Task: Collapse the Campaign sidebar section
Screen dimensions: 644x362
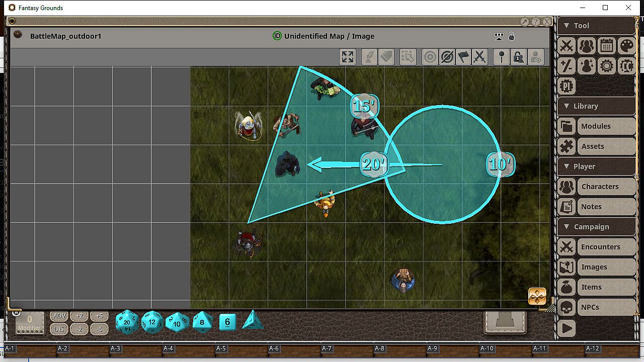Action: [596, 227]
